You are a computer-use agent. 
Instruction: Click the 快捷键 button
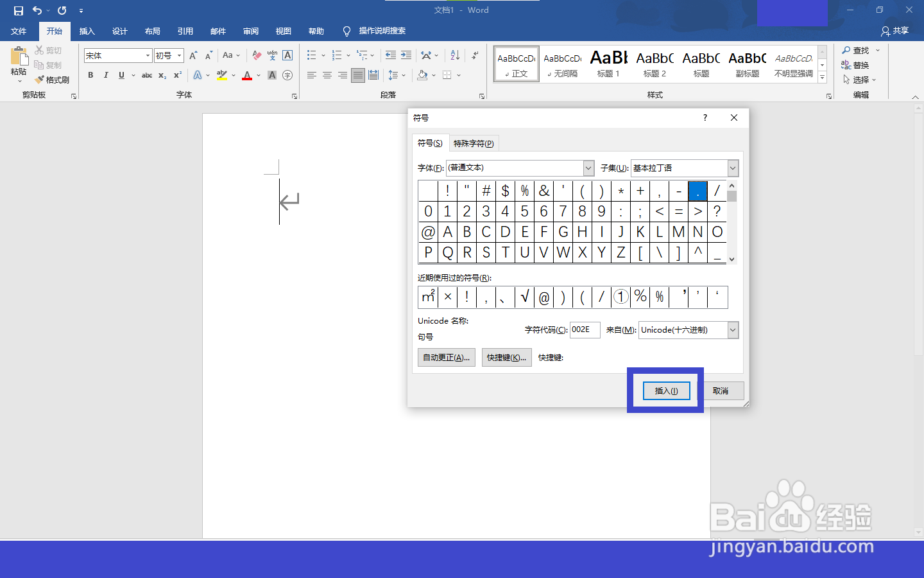(506, 358)
